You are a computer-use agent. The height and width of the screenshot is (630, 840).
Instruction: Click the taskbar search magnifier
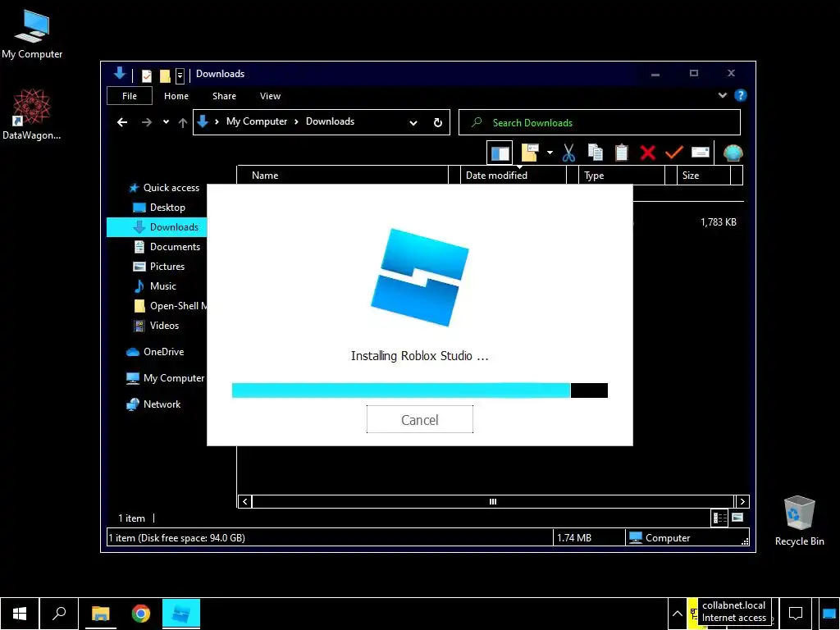click(59, 614)
